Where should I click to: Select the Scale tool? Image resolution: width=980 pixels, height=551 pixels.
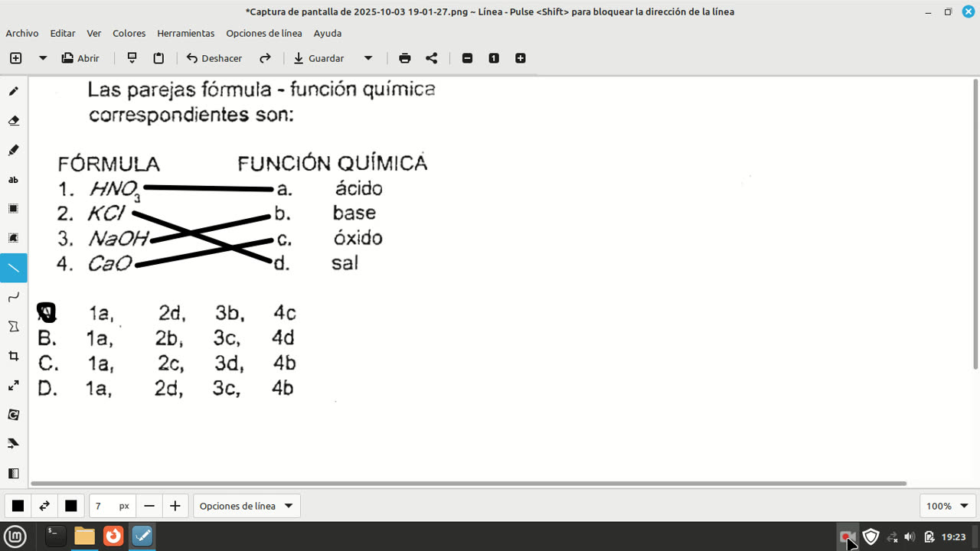click(13, 385)
